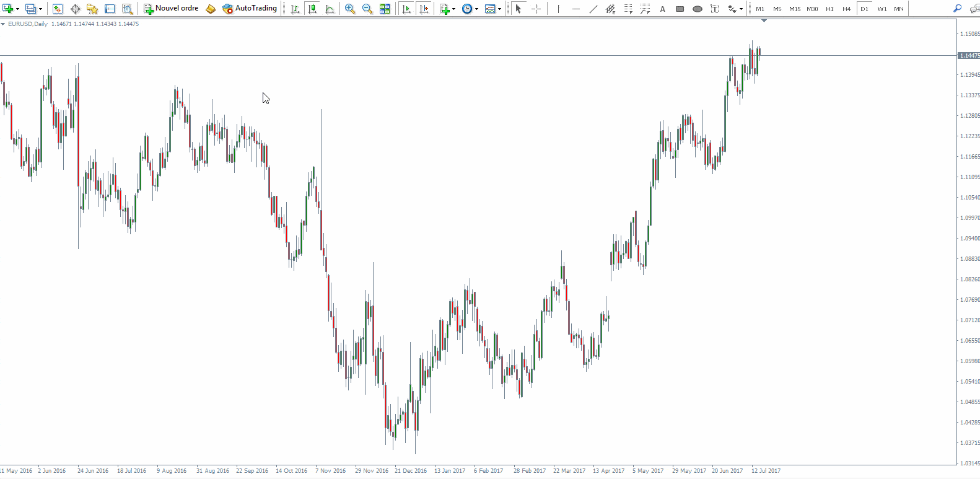Click the zoom out magnifier

(x=367, y=9)
